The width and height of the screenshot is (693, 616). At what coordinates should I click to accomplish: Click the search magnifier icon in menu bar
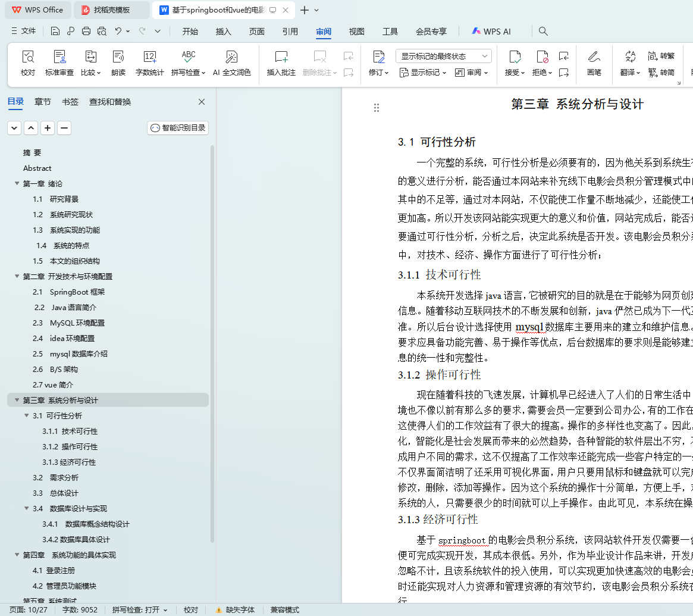pyautogui.click(x=543, y=32)
